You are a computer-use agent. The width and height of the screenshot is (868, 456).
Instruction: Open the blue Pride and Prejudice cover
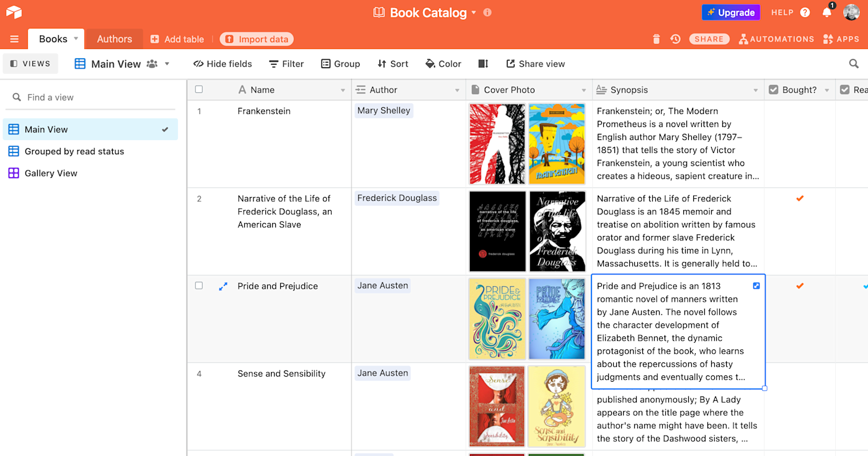pos(557,319)
